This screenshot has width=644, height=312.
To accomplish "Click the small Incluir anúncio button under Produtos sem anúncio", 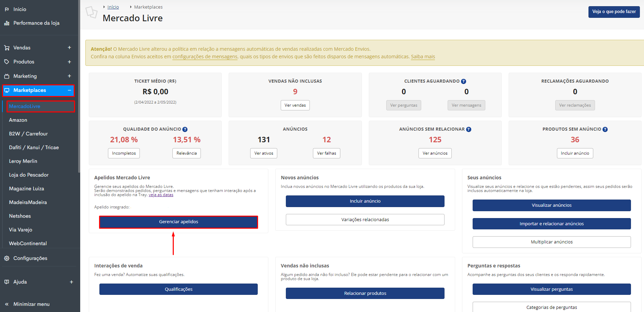I will (575, 153).
